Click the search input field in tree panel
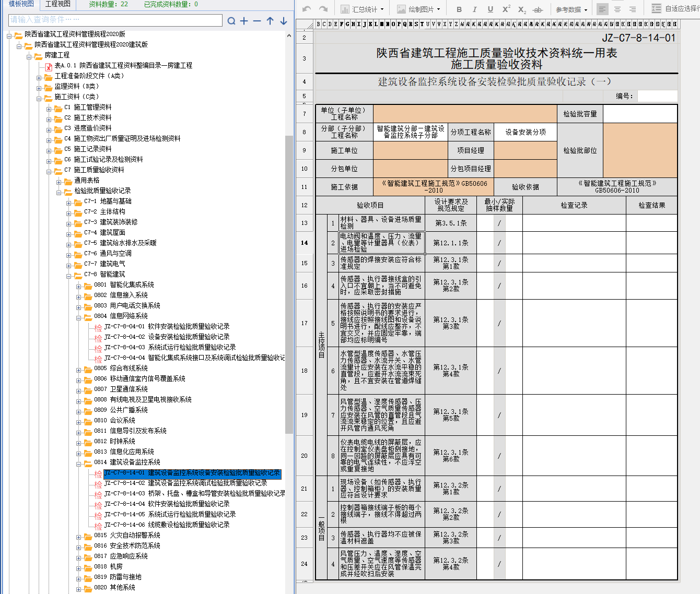 point(115,20)
